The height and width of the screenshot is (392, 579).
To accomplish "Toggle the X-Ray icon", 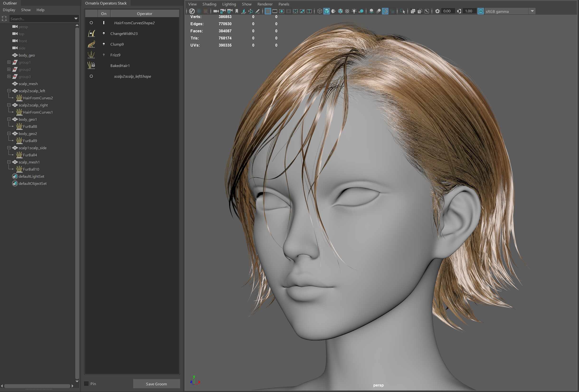I will pyautogui.click(x=413, y=11).
